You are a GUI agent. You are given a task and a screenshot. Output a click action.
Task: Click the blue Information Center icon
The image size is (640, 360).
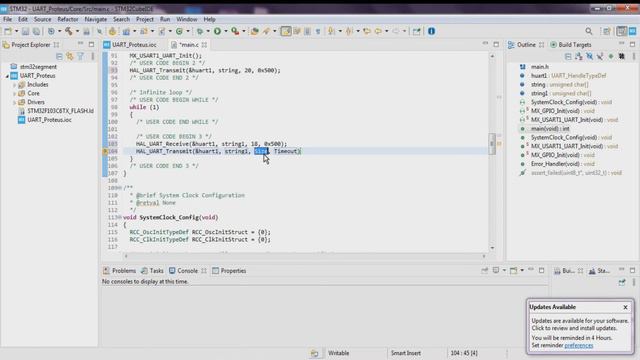point(431,31)
